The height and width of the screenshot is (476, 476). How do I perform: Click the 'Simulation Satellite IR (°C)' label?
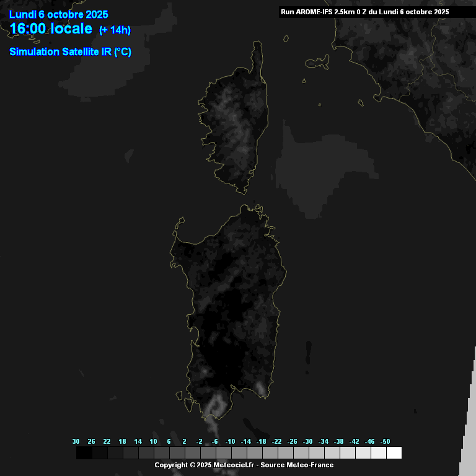(70, 52)
